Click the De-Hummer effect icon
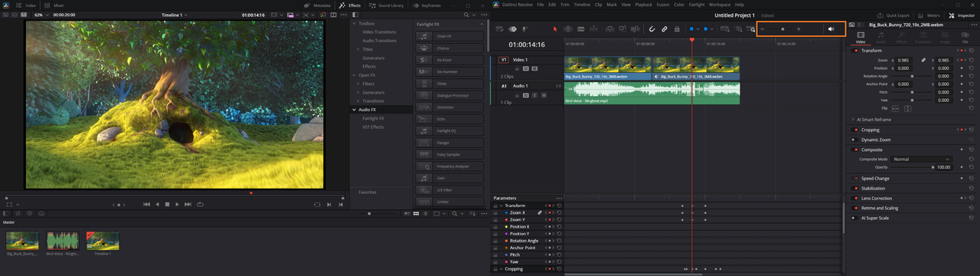This screenshot has height=276, width=980. (423, 71)
